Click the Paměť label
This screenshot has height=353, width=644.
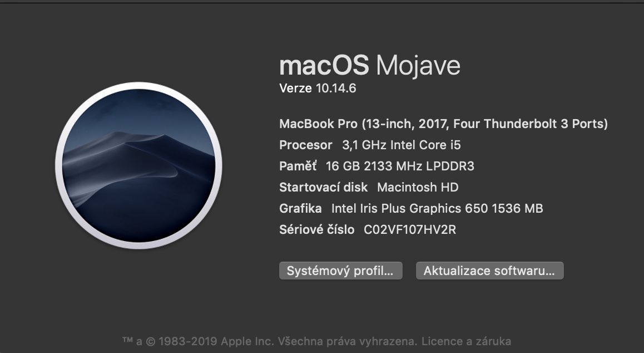298,166
